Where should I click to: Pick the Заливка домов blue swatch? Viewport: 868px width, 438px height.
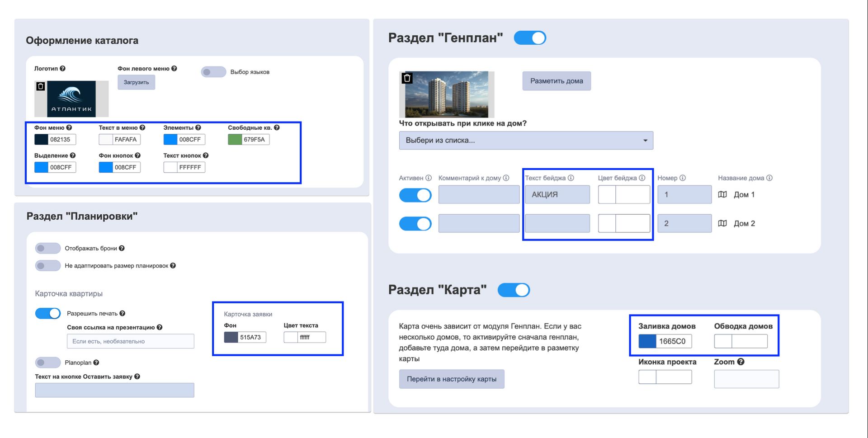tap(647, 341)
